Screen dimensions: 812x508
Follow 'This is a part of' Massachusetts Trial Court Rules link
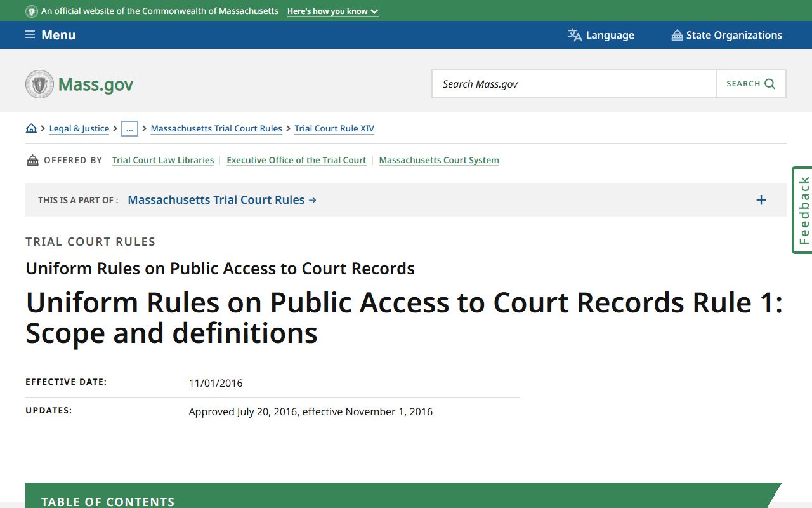(x=222, y=199)
